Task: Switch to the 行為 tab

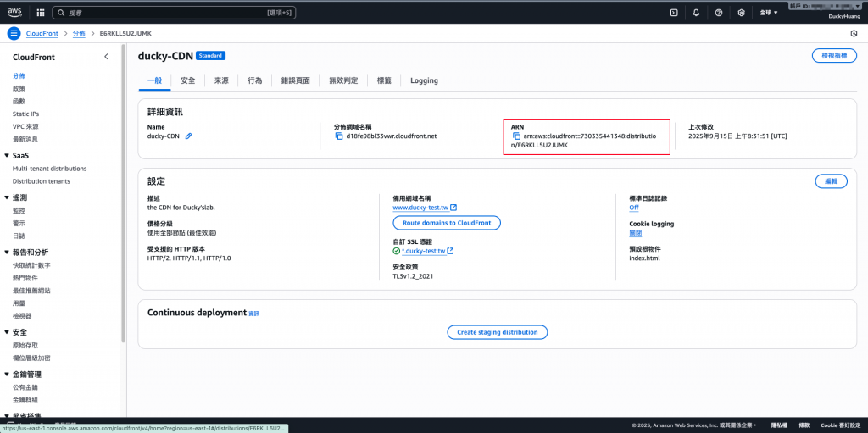Action: pos(255,80)
